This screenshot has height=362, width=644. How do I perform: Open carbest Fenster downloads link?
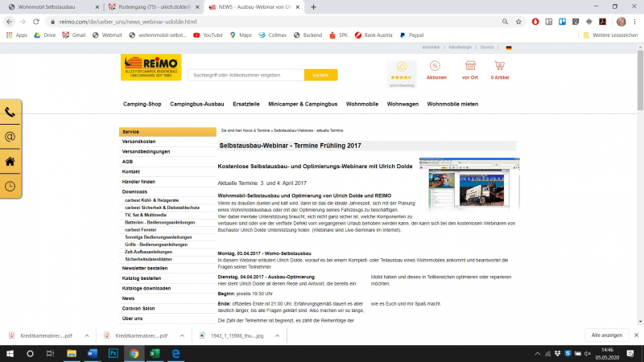[140, 230]
